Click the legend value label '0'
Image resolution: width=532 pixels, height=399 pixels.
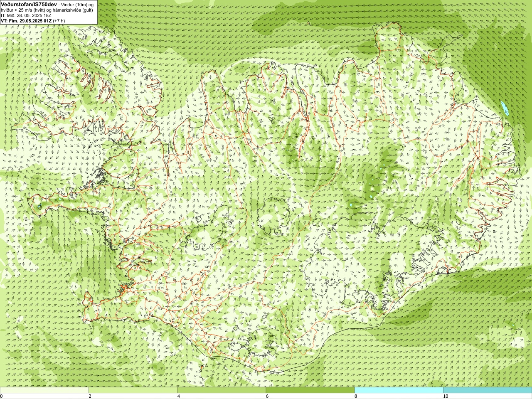[x=2, y=396]
